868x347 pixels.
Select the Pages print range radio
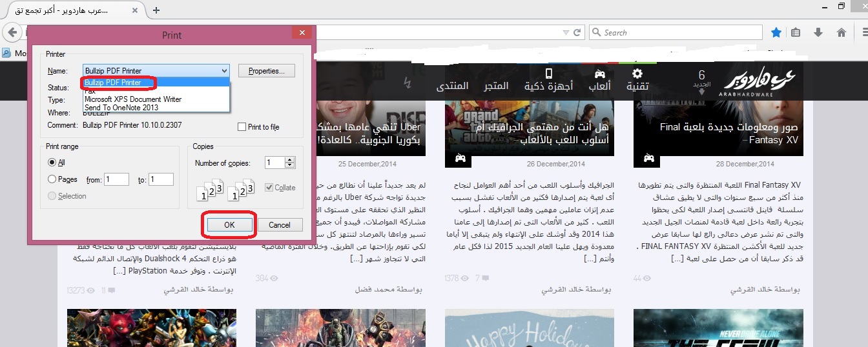coord(52,179)
